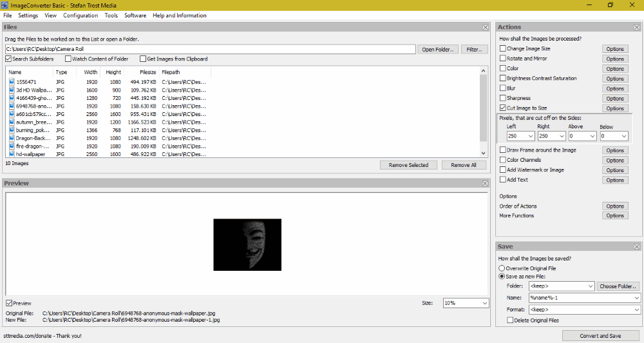Viewport: 644px width, 343px height.
Task: Click the file icon of hd-wallpaper row
Action: (12, 154)
